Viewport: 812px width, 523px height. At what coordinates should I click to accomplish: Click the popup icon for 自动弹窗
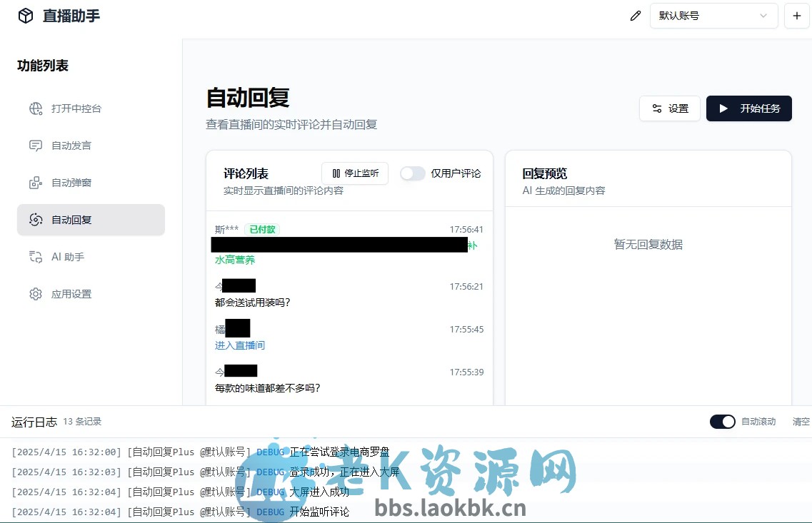[x=36, y=183]
